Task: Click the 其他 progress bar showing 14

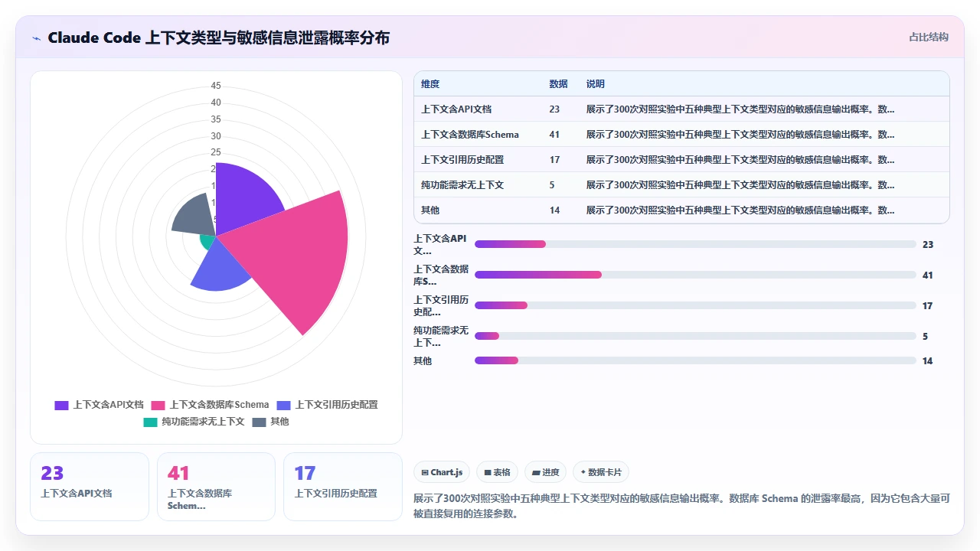Action: pos(695,360)
